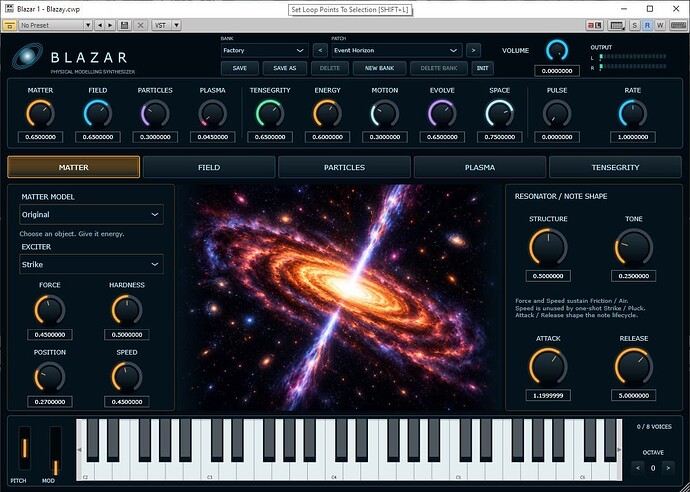This screenshot has width=690, height=492.
Task: Toggle the S solo button in host toolbar
Action: click(x=635, y=26)
